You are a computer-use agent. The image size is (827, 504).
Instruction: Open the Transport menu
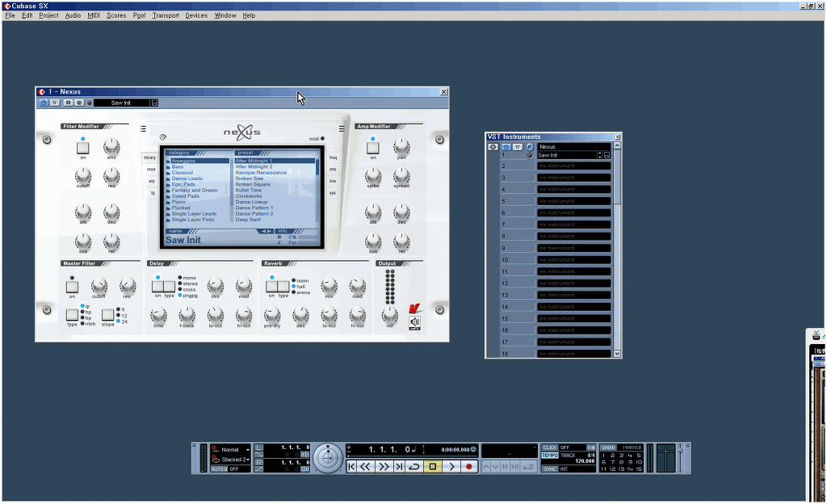(166, 15)
